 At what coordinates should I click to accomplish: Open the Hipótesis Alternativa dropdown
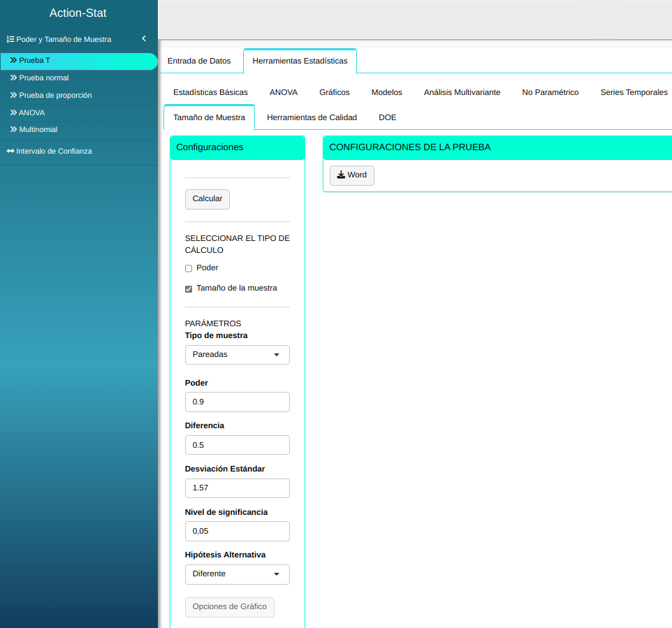[237, 574]
